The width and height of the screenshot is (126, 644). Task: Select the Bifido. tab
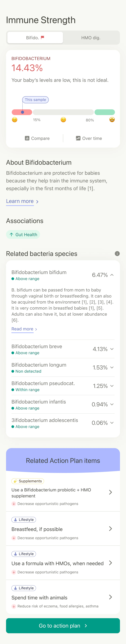tap(35, 38)
